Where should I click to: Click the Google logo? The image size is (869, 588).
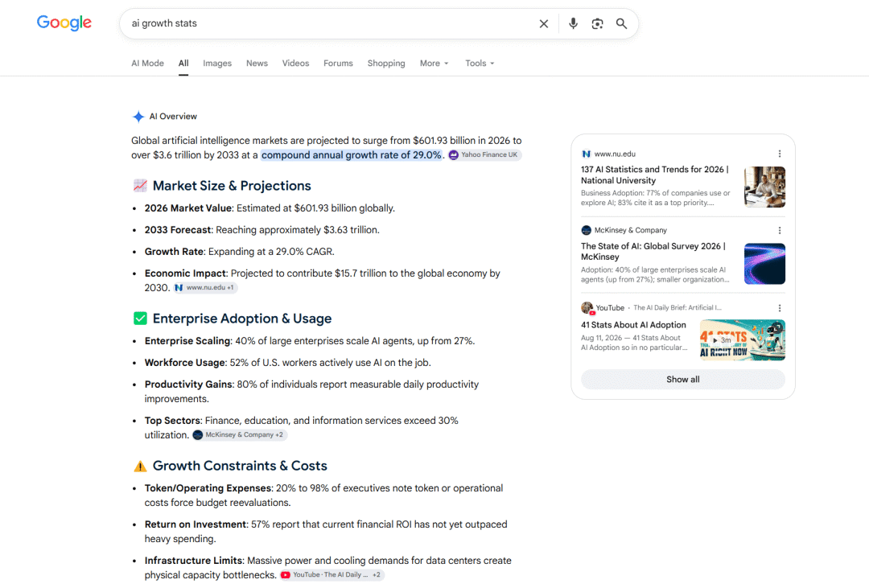[x=64, y=23]
